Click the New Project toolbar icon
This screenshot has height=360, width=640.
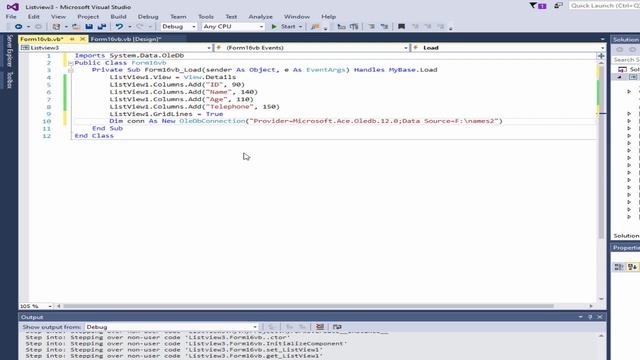(56, 27)
